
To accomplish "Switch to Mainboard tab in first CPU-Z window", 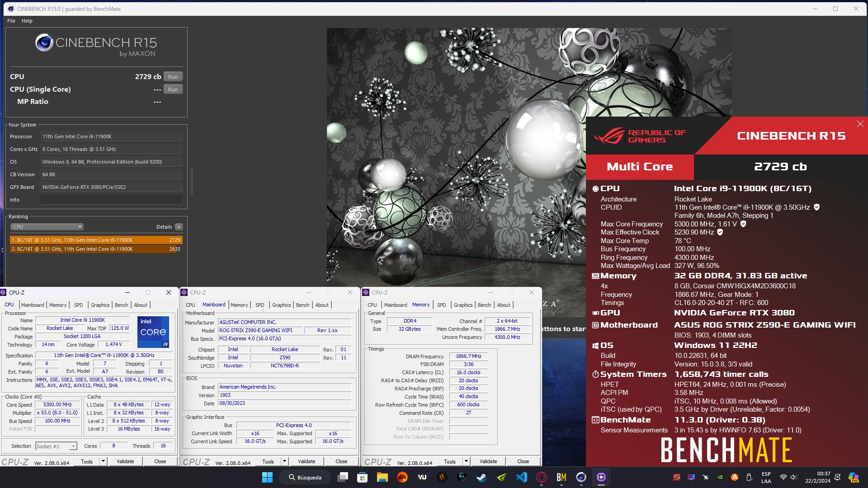I will point(33,305).
